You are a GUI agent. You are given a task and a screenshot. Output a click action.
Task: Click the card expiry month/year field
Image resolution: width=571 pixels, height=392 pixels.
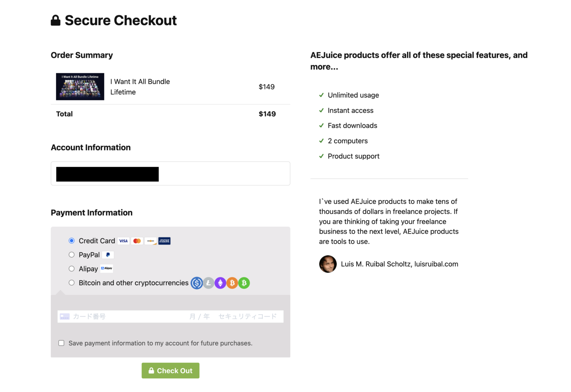pos(200,317)
